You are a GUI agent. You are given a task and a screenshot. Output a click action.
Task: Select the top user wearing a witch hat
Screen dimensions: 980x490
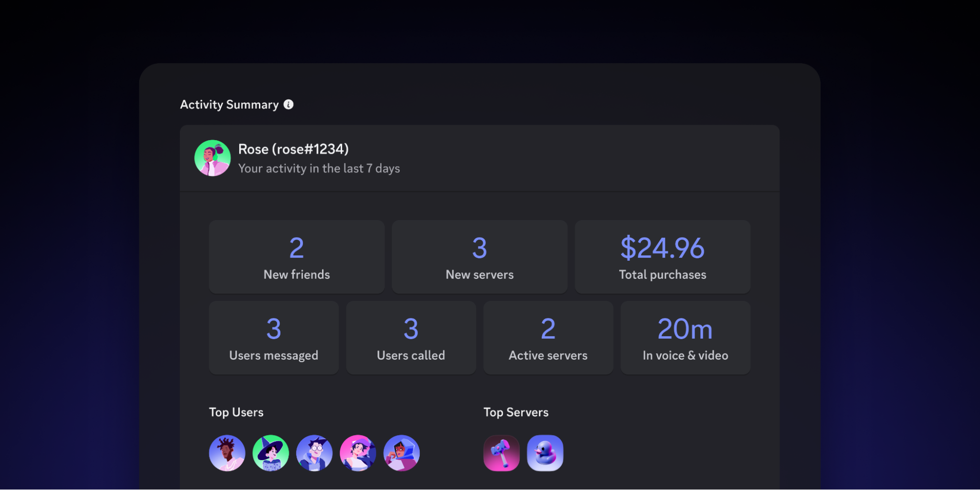tap(271, 453)
